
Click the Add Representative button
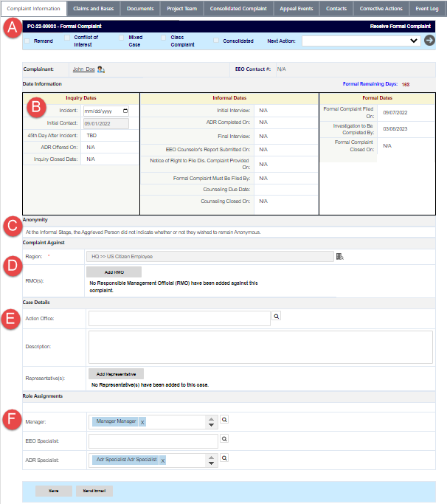point(117,374)
